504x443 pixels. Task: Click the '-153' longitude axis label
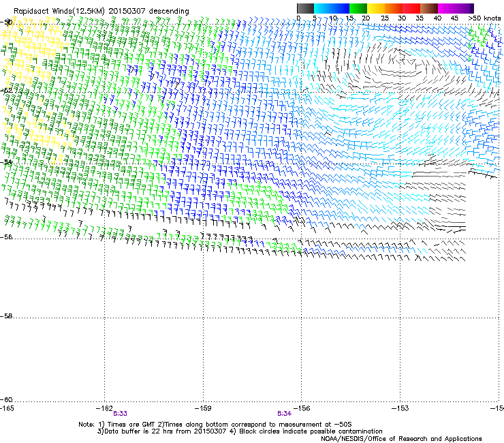400,408
